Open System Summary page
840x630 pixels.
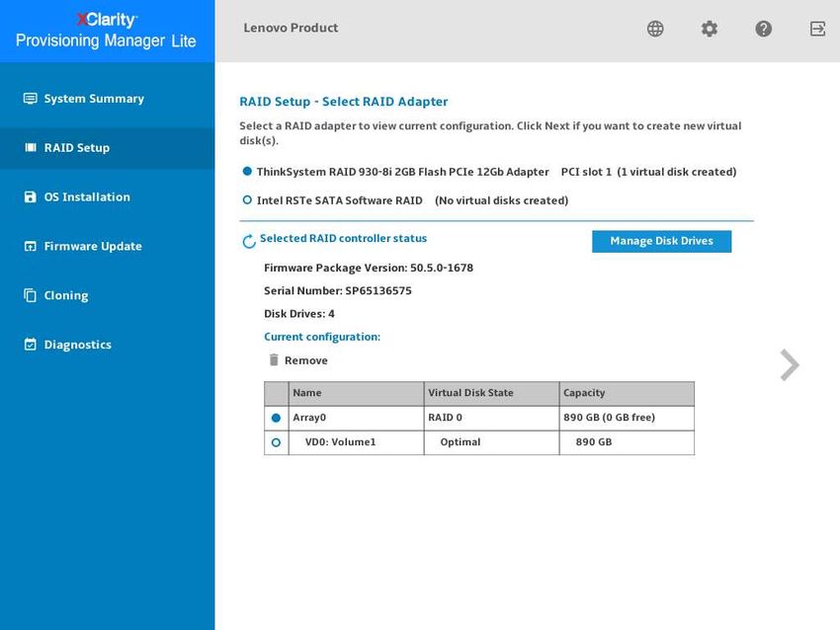point(107,99)
